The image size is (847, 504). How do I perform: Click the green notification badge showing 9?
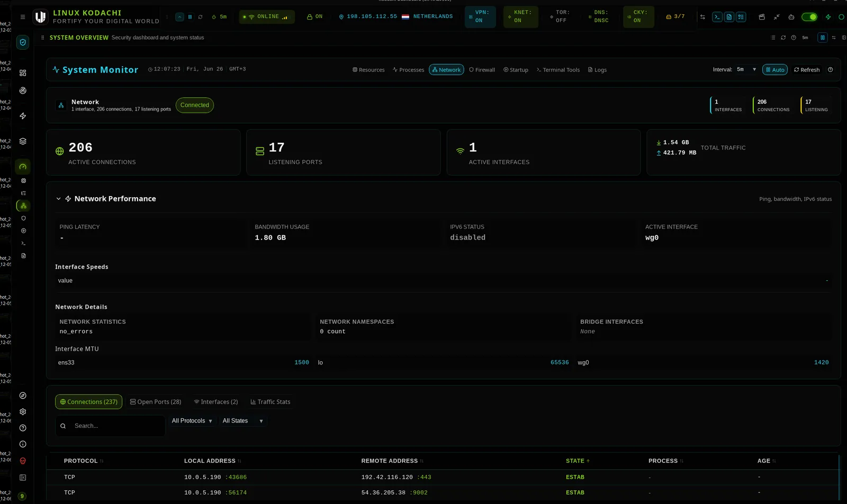point(22,496)
